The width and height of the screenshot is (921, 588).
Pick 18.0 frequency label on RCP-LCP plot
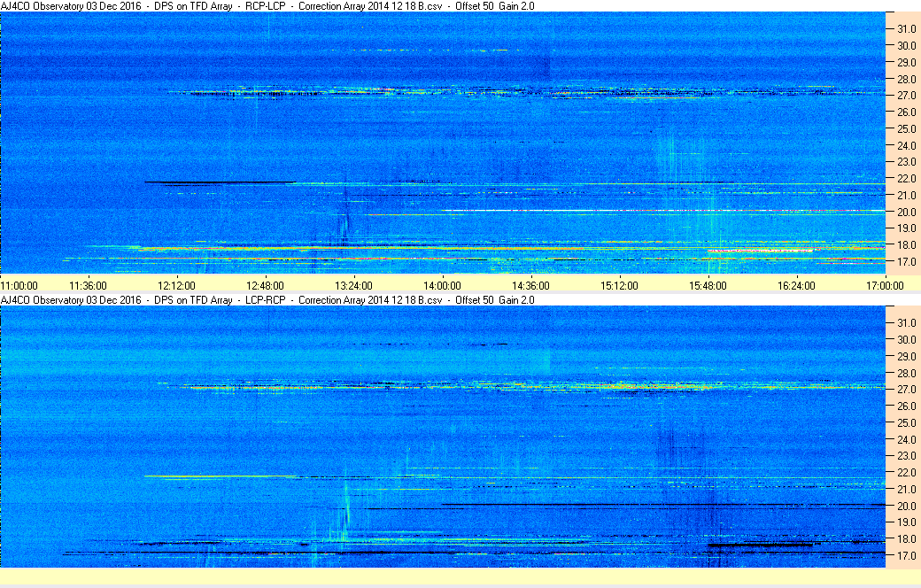pyautogui.click(x=906, y=245)
